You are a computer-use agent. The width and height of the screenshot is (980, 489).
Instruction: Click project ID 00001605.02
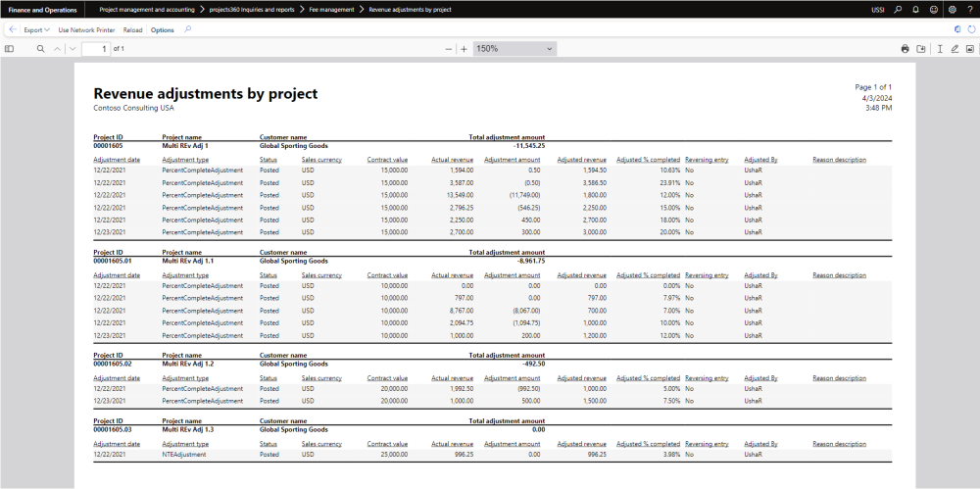coord(113,364)
